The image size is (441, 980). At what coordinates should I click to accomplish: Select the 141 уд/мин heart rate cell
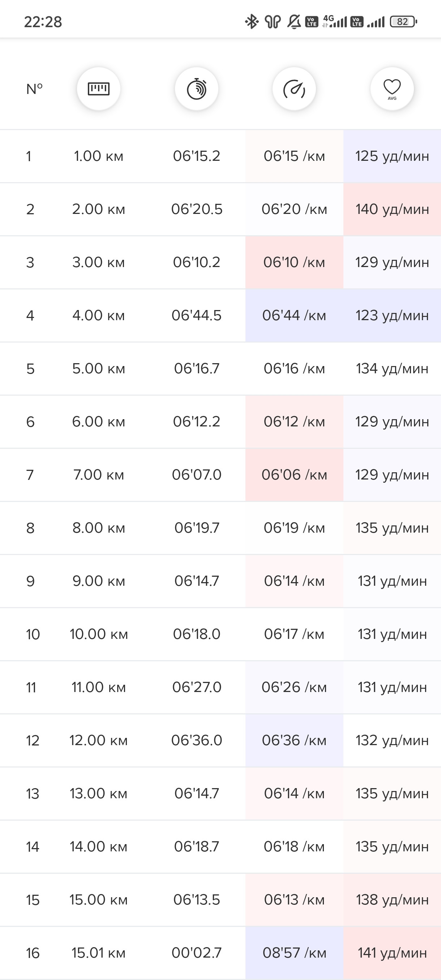coord(392,953)
